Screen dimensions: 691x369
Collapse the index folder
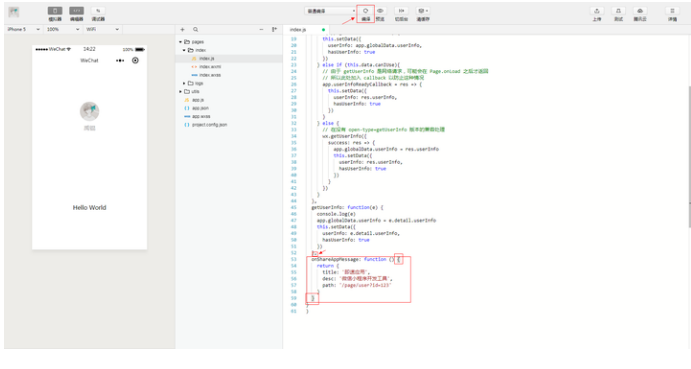click(x=185, y=50)
